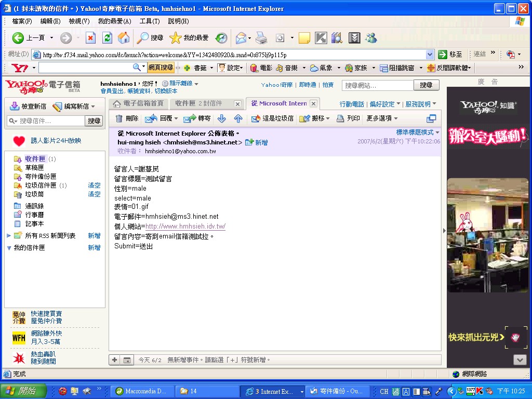Open the address bar URL dropdown
Viewport: 532px width, 399px height.
pyautogui.click(x=430, y=55)
